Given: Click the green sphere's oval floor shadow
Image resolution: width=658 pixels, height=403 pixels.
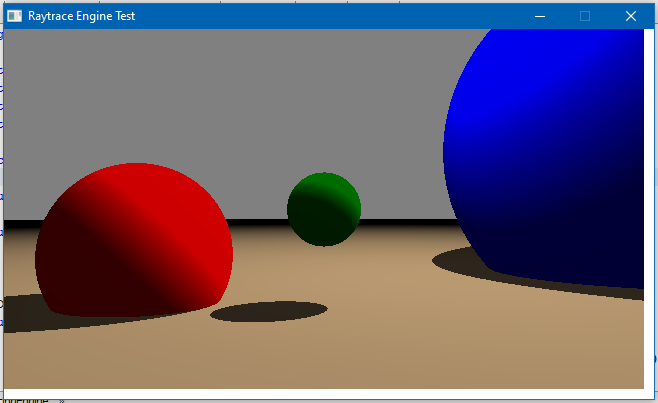Looking at the screenshot, I should 268,312.
